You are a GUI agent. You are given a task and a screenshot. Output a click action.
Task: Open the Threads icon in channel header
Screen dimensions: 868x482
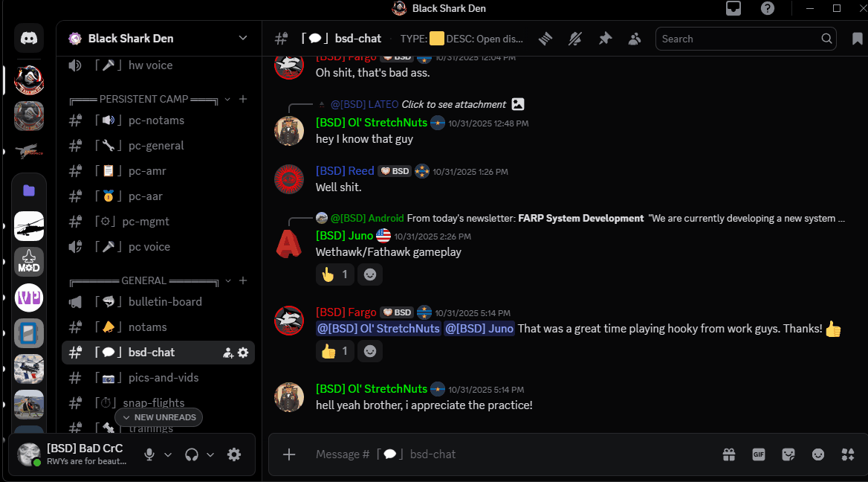point(546,39)
